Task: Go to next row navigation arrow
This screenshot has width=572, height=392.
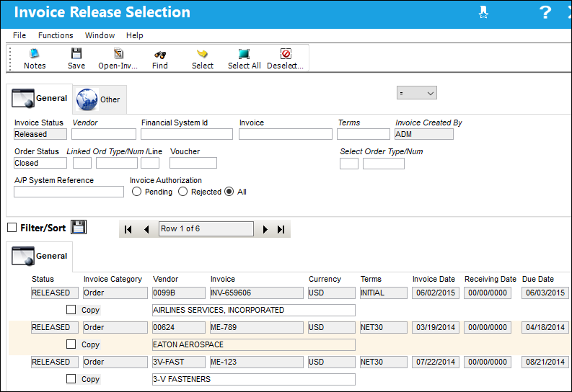Action: pyautogui.click(x=265, y=230)
